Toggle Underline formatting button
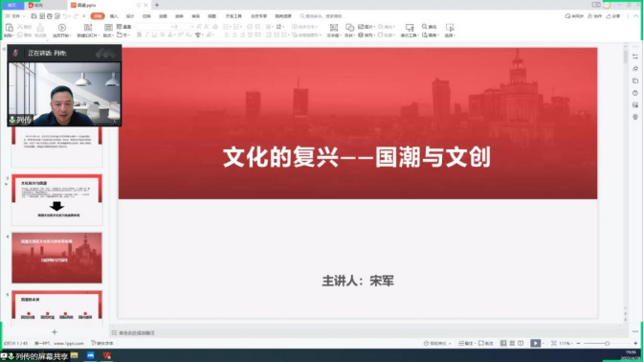Image resolution: width=644 pixels, height=362 pixels. (x=154, y=35)
